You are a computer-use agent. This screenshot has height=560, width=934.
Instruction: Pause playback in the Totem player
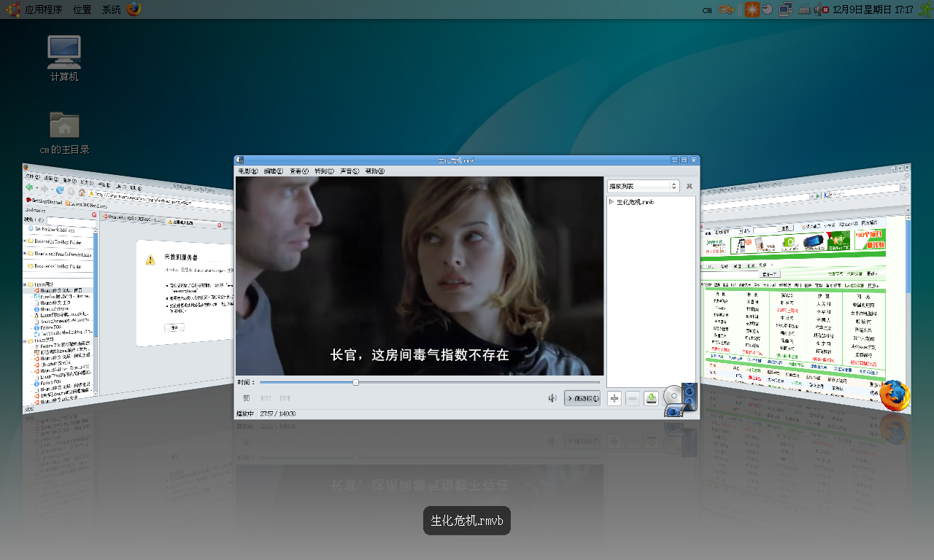(247, 398)
